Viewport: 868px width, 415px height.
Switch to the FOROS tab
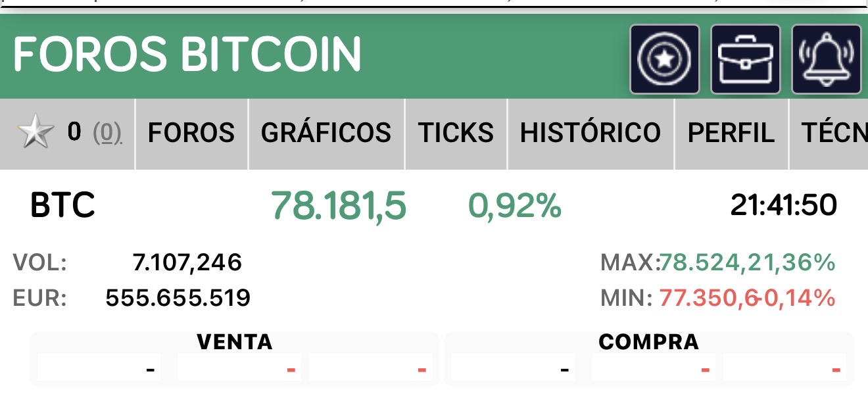click(191, 134)
